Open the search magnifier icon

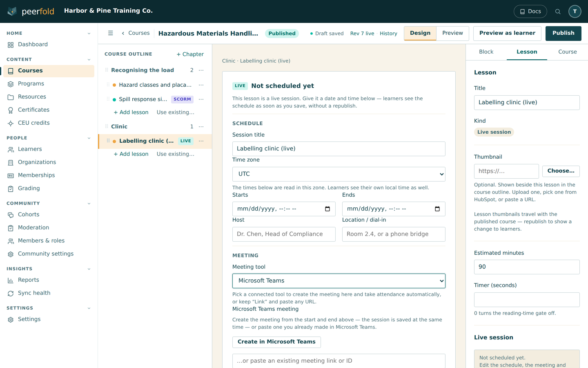click(558, 11)
